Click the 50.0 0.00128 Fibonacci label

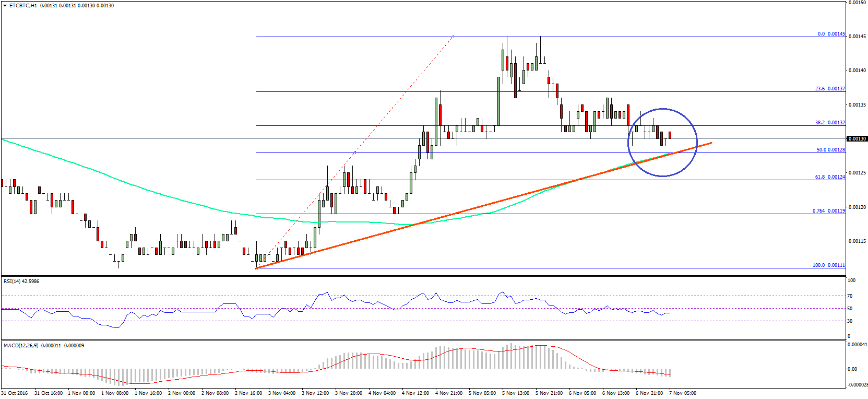830,150
